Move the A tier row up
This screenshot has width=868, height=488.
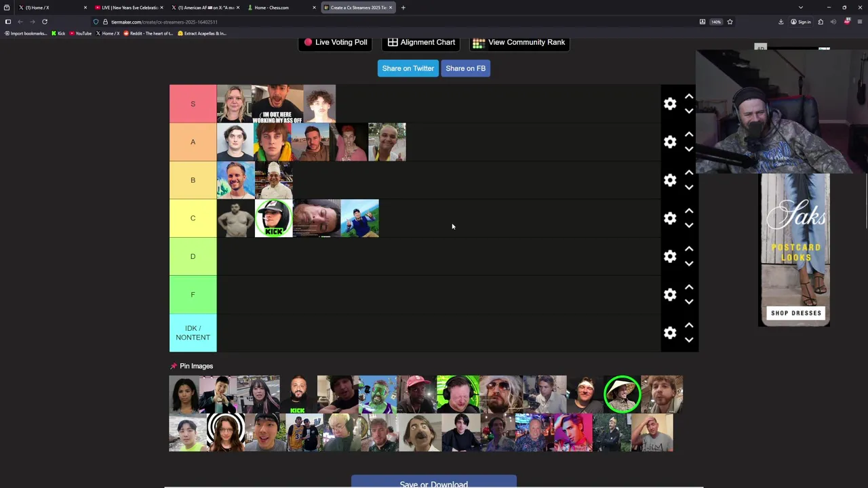pos(689,134)
